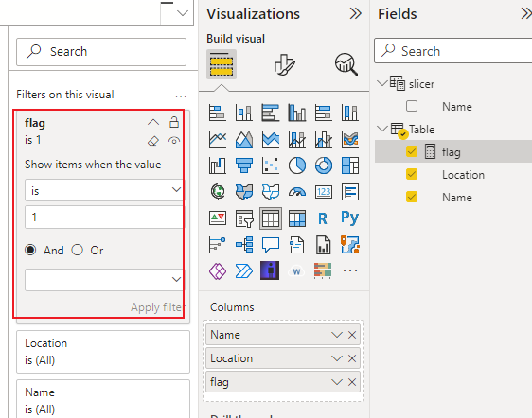Click Apply filter
Image resolution: width=532 pixels, height=418 pixels.
[157, 307]
